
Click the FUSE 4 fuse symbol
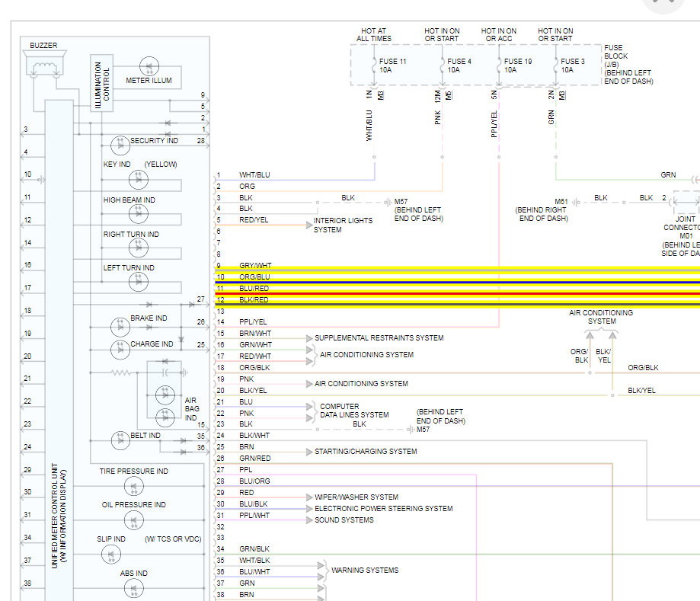click(x=443, y=66)
